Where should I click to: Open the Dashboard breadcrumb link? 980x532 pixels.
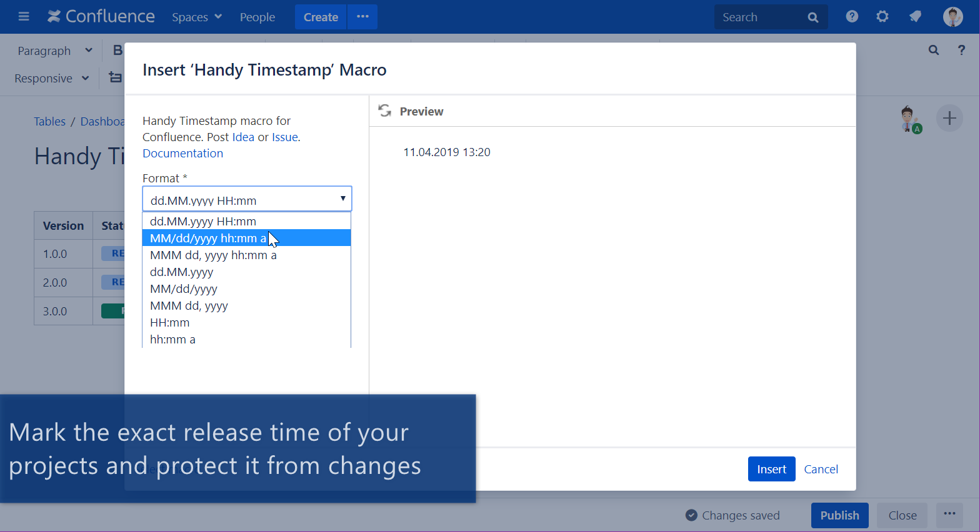102,121
